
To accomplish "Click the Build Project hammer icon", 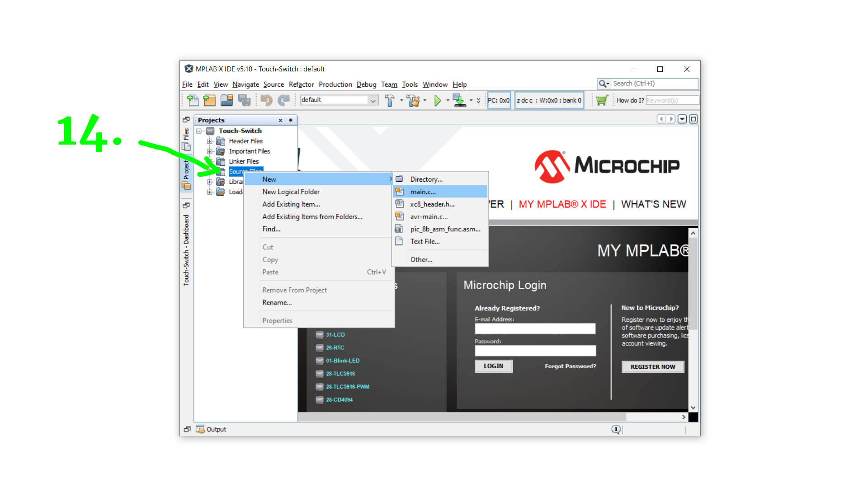I will [389, 100].
